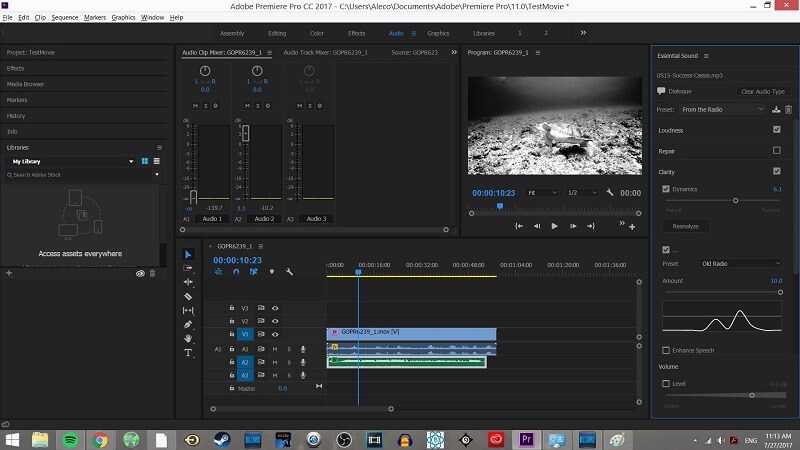800x450 pixels.
Task: Add new item with Libraries plus icon
Action: coord(9,273)
